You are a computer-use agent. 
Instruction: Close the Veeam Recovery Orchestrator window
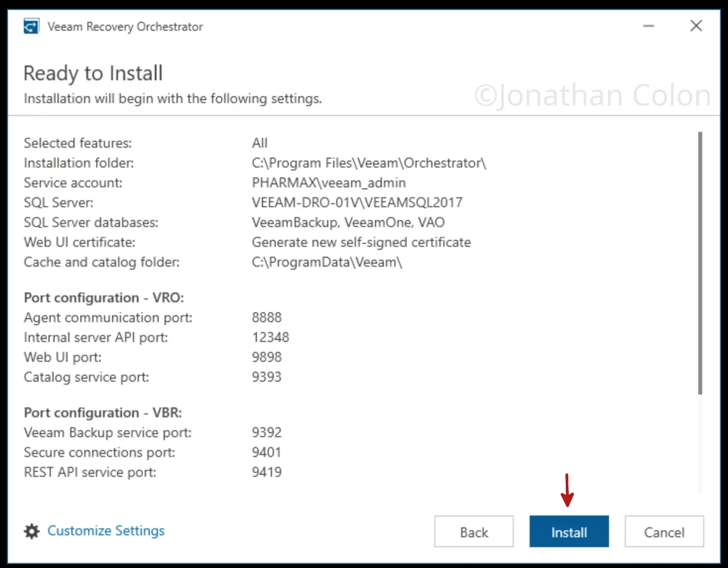point(696,26)
